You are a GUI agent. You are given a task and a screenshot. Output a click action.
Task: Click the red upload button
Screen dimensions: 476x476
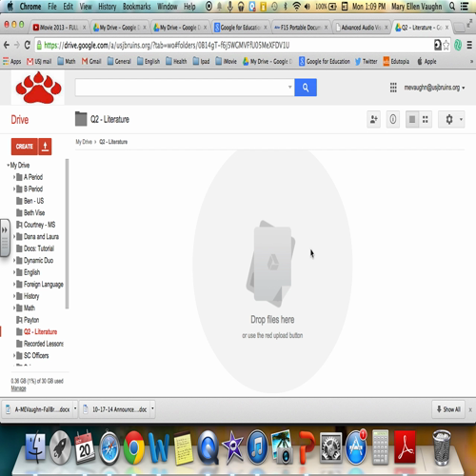tap(45, 147)
